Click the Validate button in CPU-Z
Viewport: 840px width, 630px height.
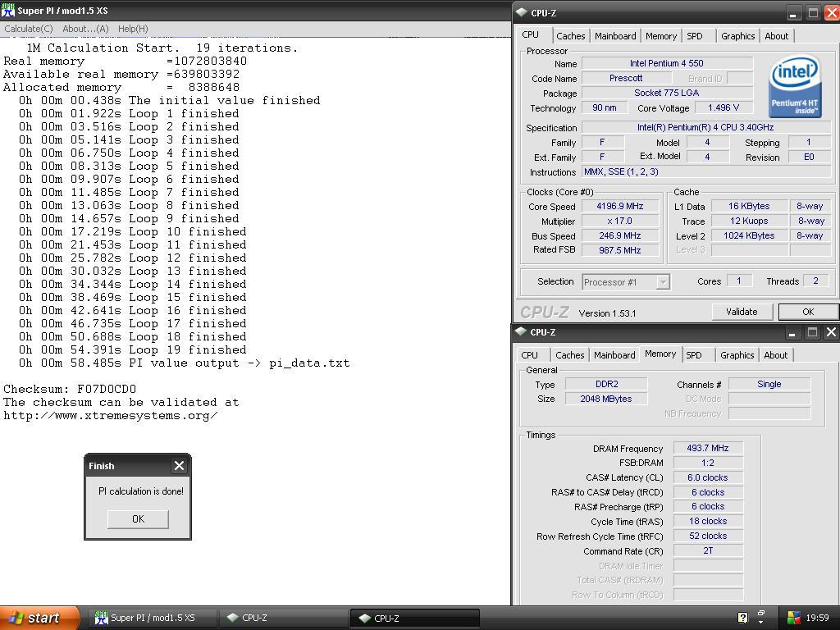point(742,312)
